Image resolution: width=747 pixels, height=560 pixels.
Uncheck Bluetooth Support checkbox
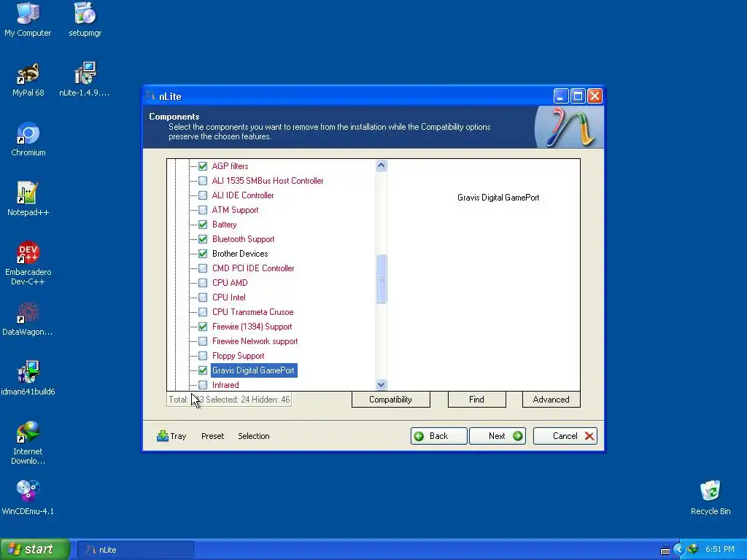tap(203, 239)
